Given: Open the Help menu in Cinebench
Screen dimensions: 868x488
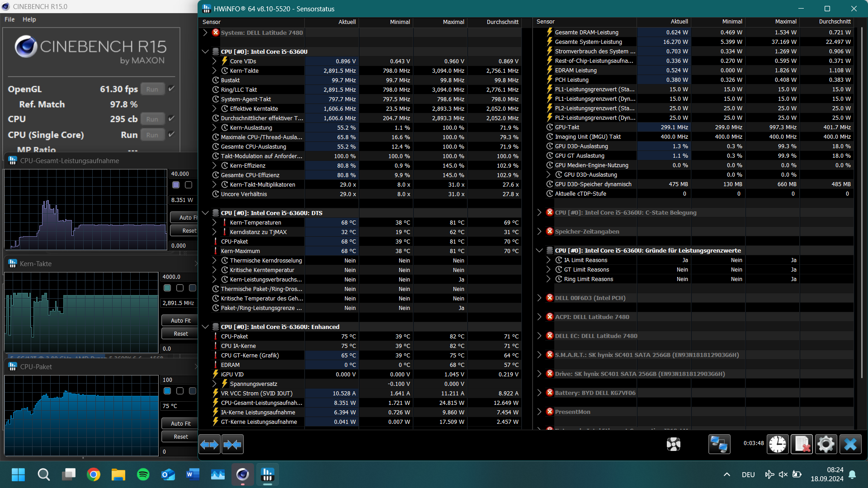Looking at the screenshot, I should coord(29,19).
